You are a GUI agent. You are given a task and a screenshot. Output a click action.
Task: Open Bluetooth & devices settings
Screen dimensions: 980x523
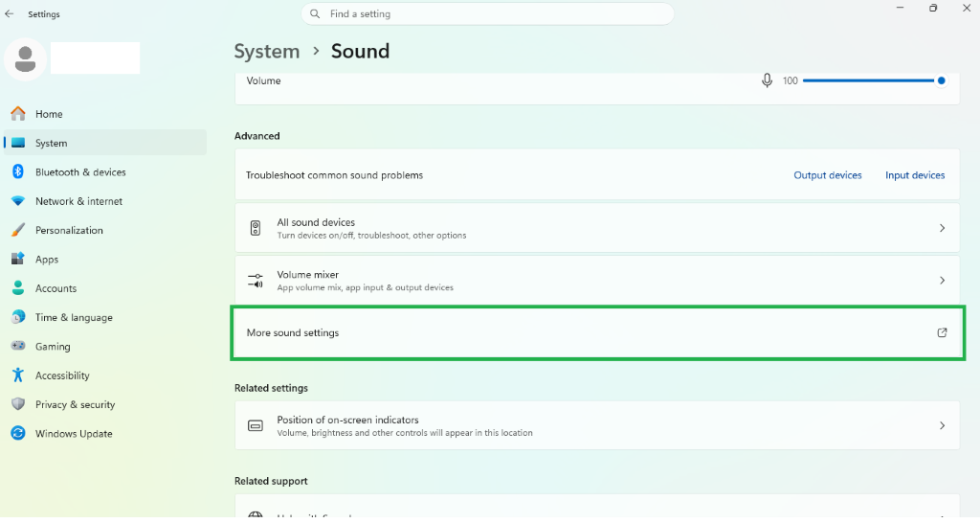coord(105,171)
